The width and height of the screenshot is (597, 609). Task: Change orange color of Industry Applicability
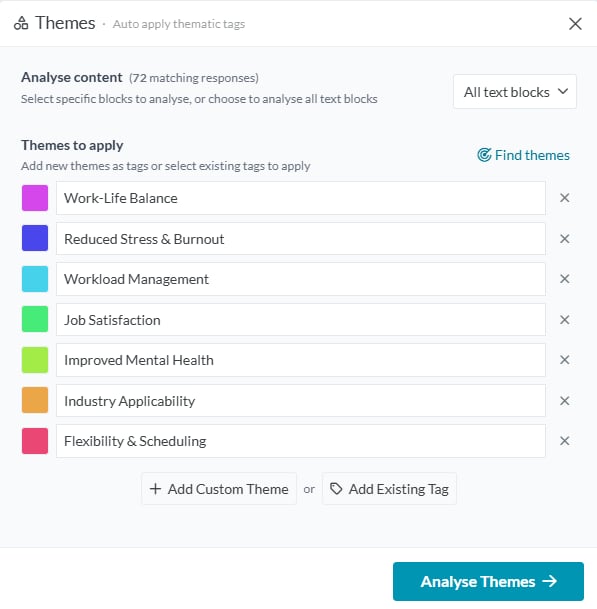point(35,400)
